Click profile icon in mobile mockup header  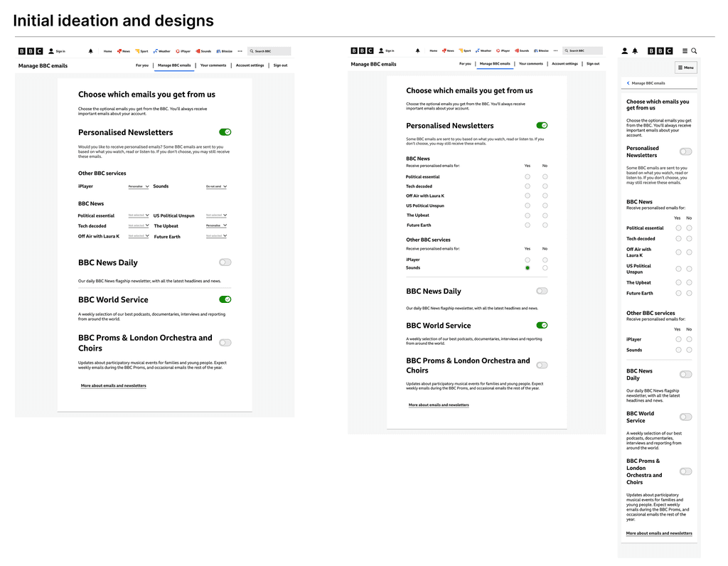point(625,51)
